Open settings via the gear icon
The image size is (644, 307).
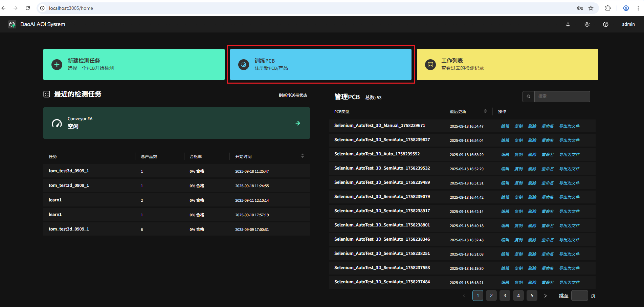[587, 24]
